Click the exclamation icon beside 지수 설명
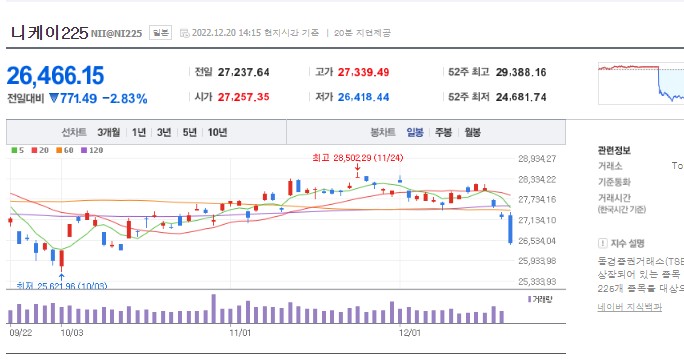The height and width of the screenshot is (362, 684). [602, 243]
